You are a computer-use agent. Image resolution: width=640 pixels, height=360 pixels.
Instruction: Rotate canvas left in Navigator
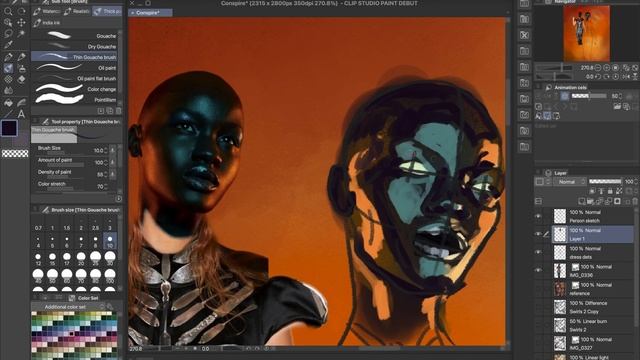pyautogui.click(x=598, y=76)
